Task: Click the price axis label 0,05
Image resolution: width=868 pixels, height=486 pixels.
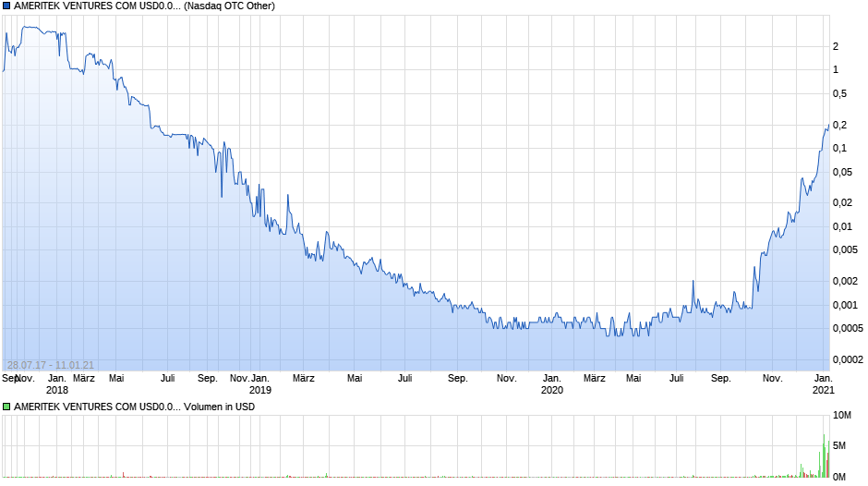Action: 842,172
